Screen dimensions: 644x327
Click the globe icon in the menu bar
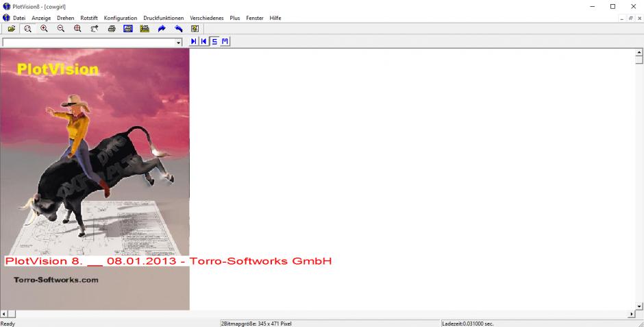pos(6,18)
